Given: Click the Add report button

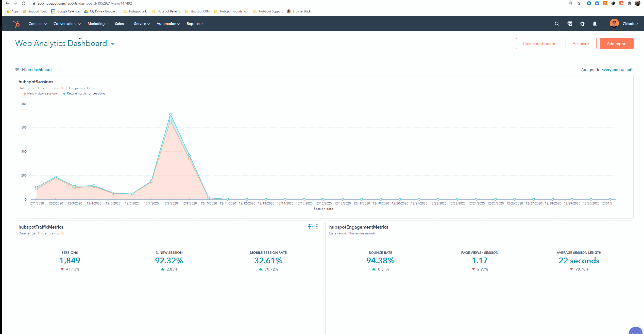Looking at the screenshot, I should pos(617,44).
